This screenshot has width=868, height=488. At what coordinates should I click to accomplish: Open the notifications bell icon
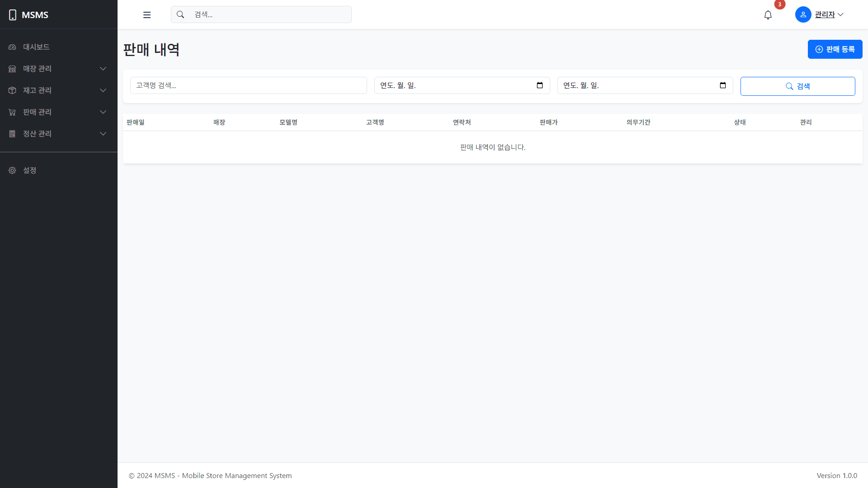point(768,15)
